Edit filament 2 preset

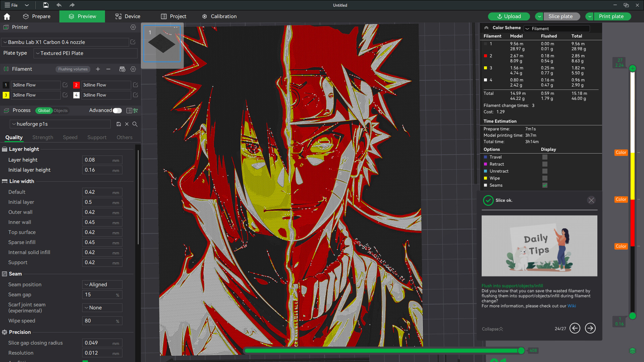[x=136, y=85]
